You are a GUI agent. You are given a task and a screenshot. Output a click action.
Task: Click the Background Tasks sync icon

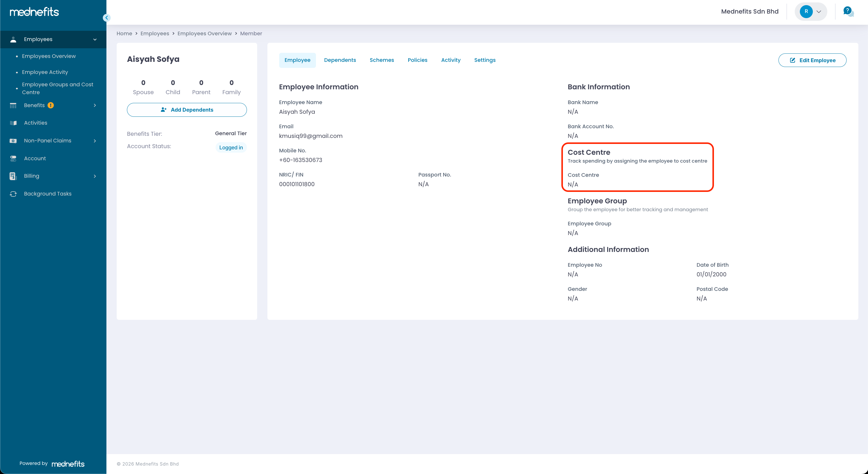(13, 193)
